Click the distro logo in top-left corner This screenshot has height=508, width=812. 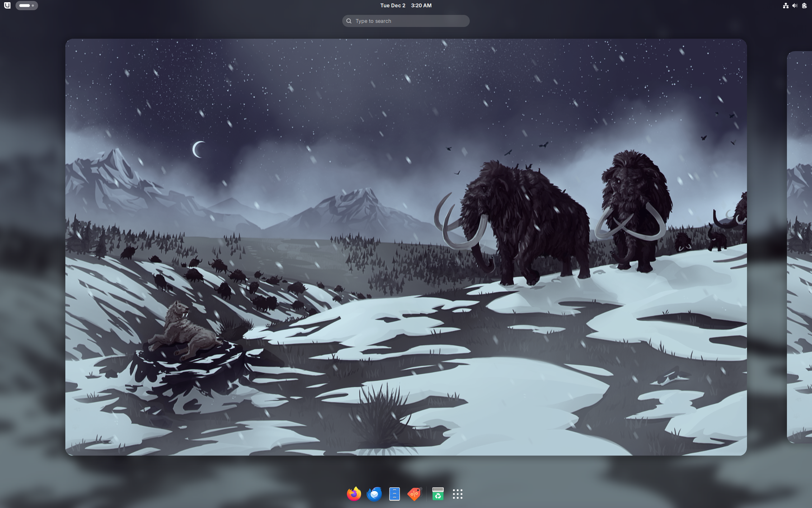tap(7, 5)
